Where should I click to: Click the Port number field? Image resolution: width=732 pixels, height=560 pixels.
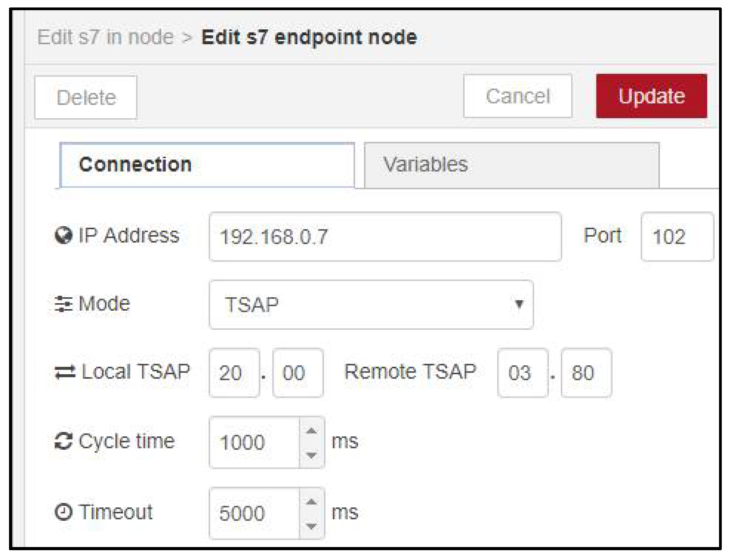676,237
